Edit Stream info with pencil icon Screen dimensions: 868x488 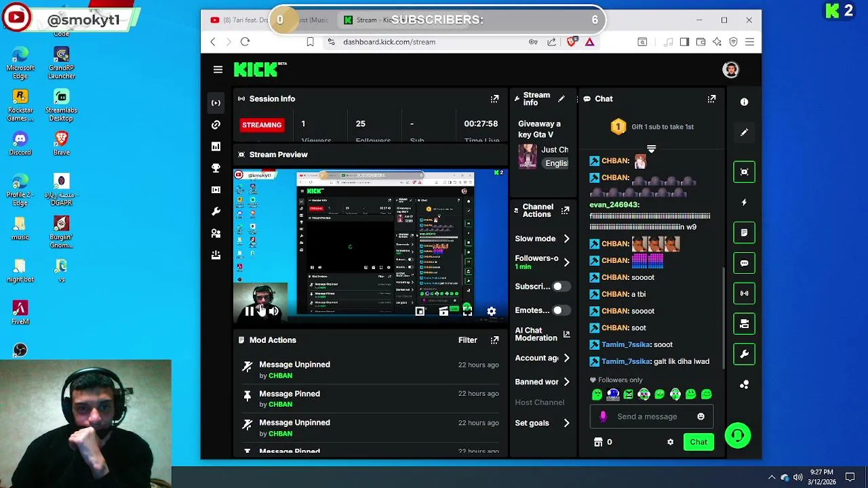(x=561, y=99)
